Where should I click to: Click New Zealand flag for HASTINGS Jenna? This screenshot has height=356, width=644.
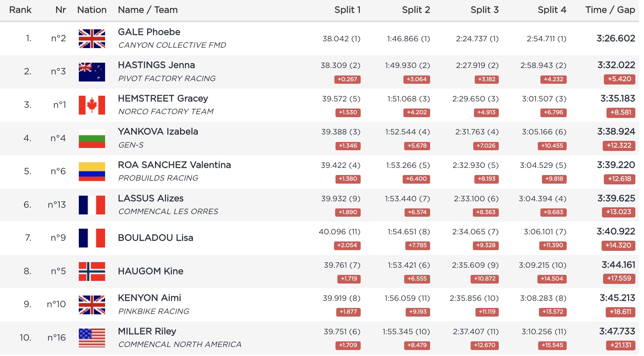coord(92,72)
